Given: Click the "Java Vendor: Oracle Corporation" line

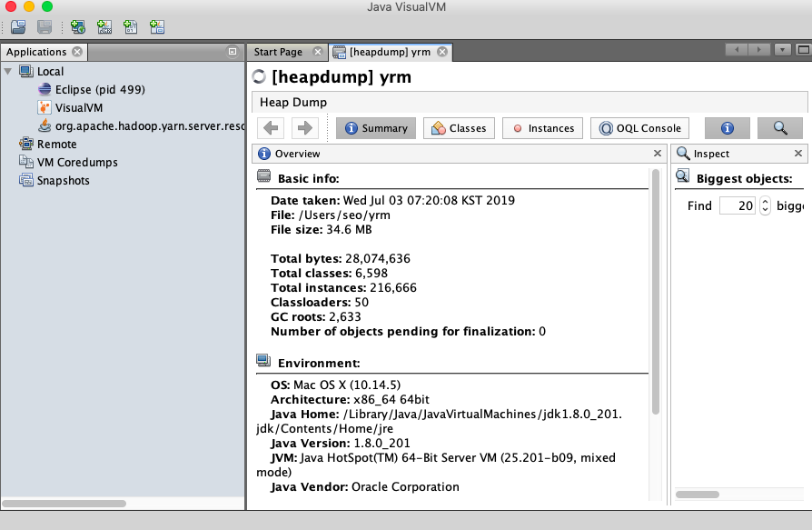Looking at the screenshot, I should click(x=365, y=486).
